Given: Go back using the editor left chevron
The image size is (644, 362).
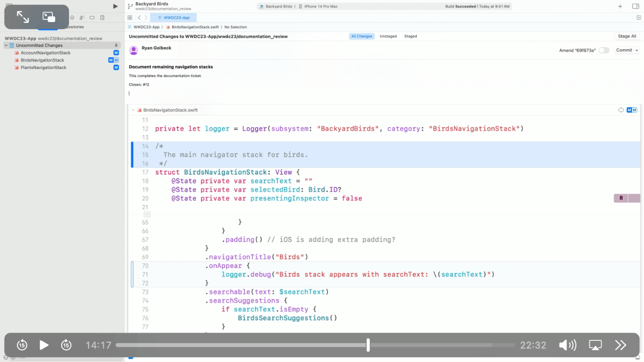Looking at the screenshot, I should [x=139, y=17].
